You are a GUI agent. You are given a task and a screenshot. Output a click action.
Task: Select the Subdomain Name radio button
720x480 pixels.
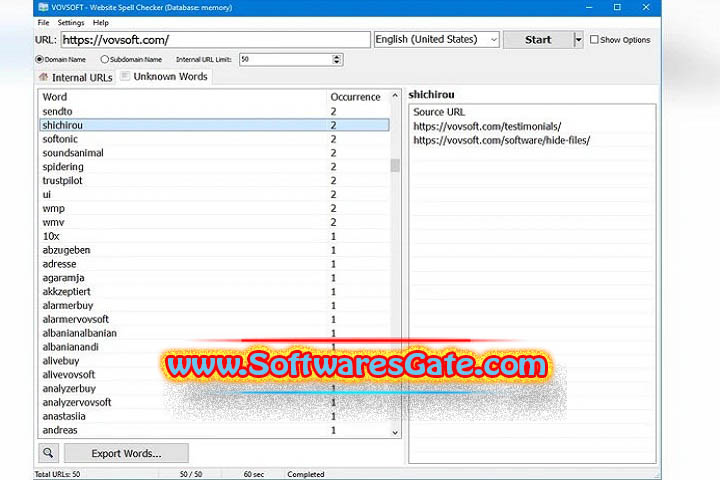[x=105, y=59]
